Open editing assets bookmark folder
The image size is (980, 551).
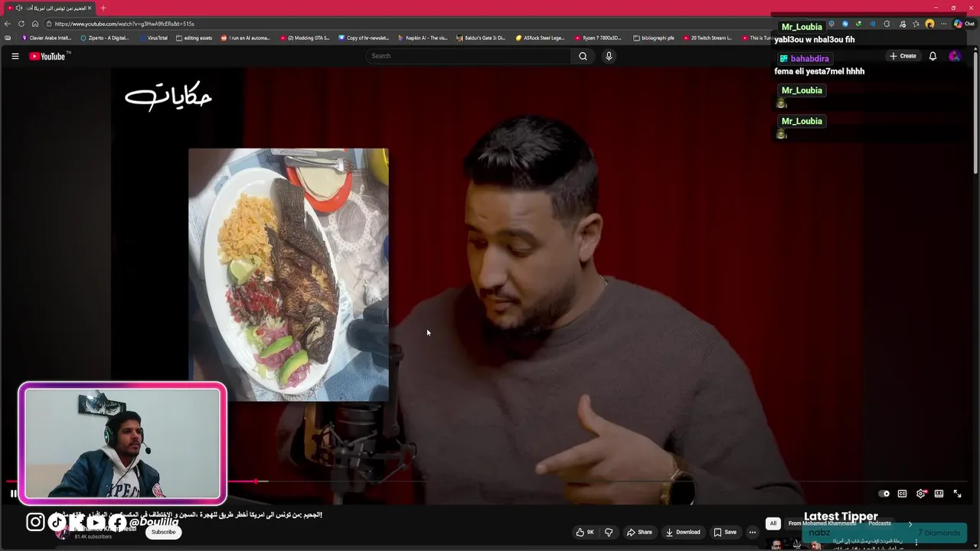pyautogui.click(x=194, y=37)
